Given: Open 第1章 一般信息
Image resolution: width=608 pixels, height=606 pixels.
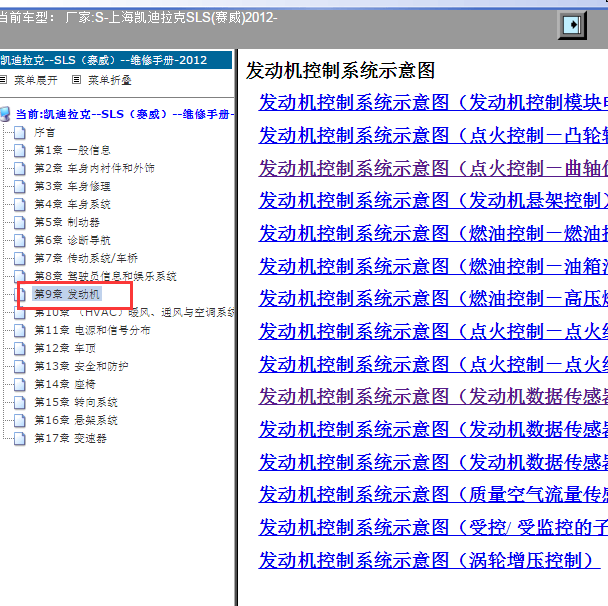Looking at the screenshot, I should point(72,150).
